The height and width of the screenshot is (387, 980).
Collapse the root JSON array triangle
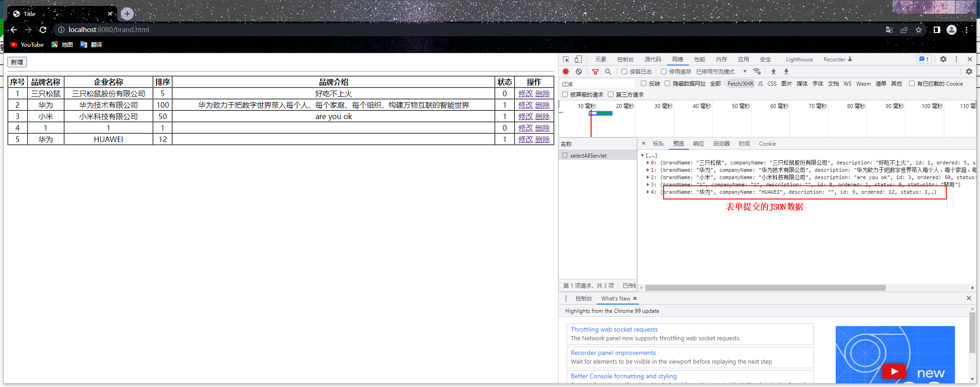pyautogui.click(x=643, y=156)
